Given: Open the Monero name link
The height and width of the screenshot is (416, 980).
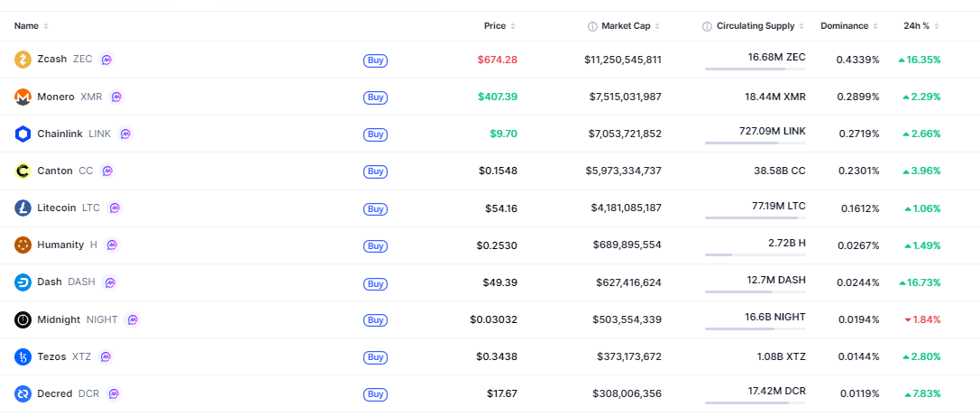Looking at the screenshot, I should 56,97.
